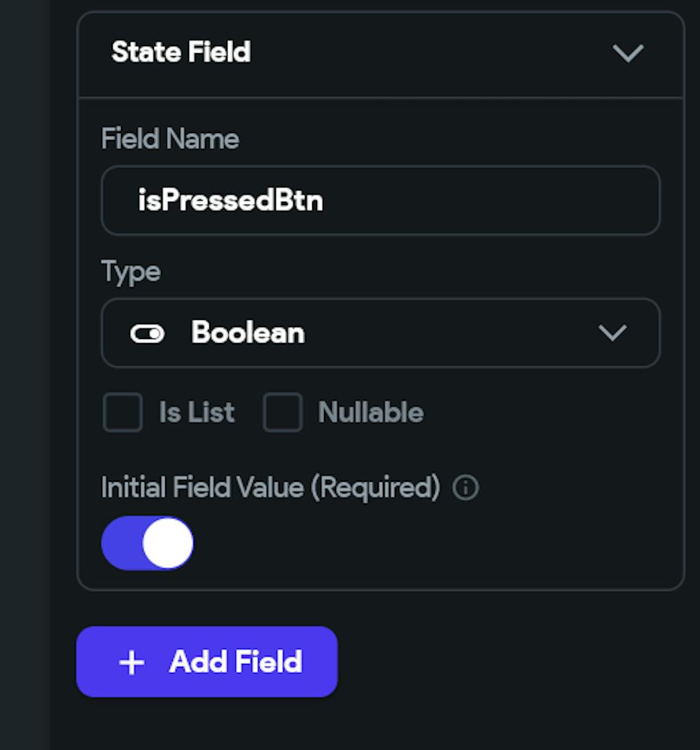Focus the Field Name input box
Viewport: 700px width, 750px height.
click(380, 201)
